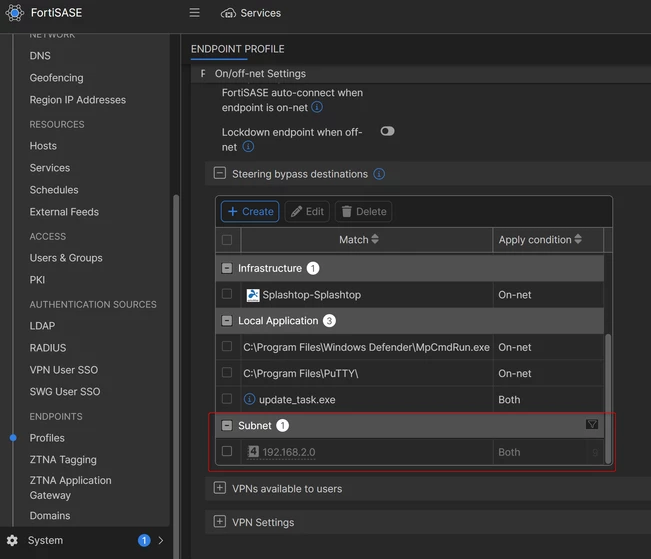651x559 pixels.
Task: Select the PuTTY row checkbox
Action: 227,373
